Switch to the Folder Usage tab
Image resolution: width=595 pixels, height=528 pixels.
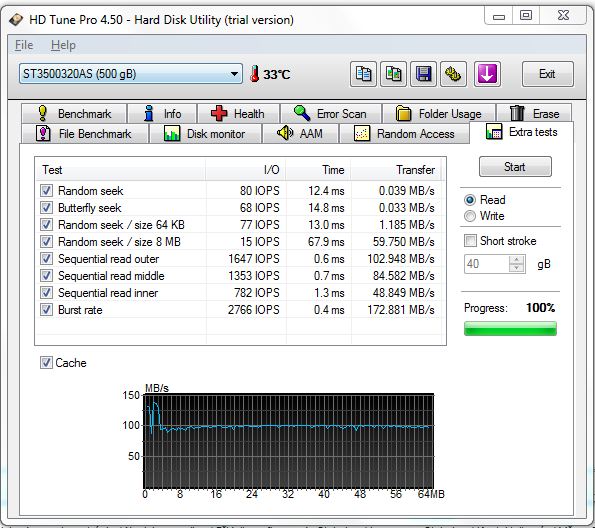tap(439, 113)
